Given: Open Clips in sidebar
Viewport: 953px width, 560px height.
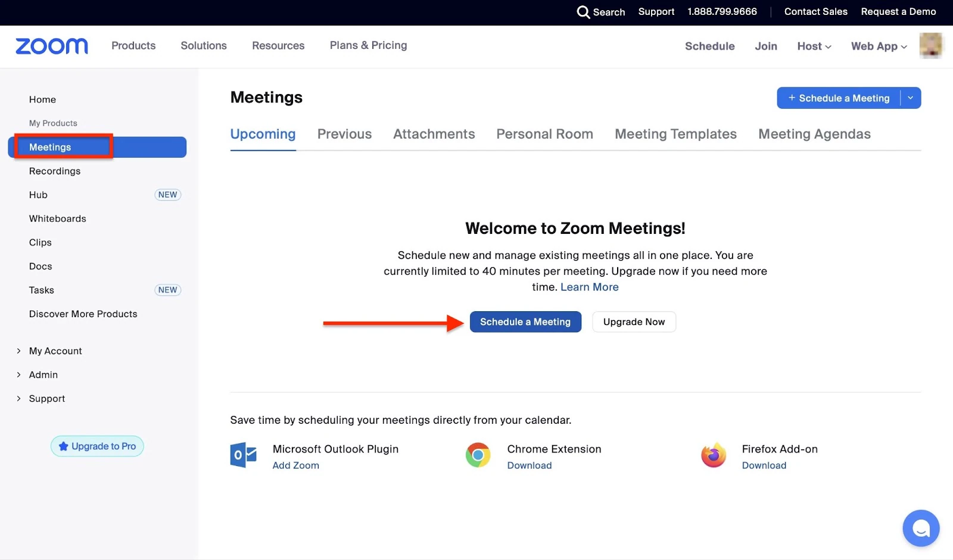Looking at the screenshot, I should [x=41, y=243].
